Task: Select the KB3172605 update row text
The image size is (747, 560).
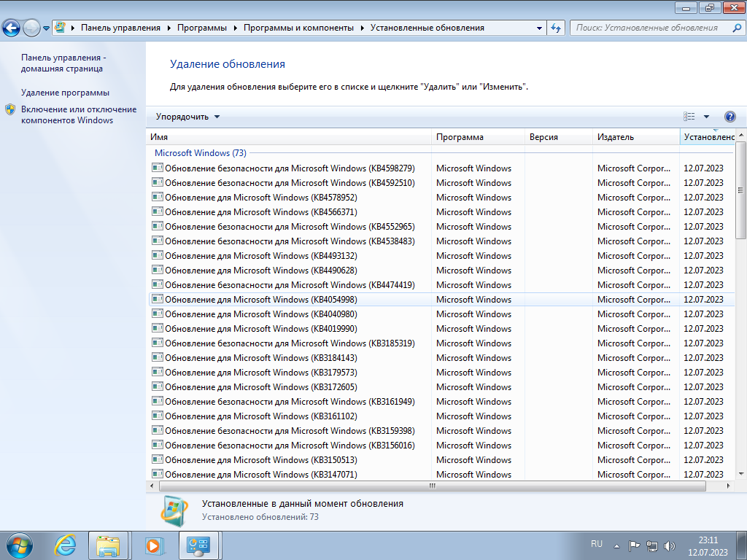Action: pyautogui.click(x=261, y=387)
